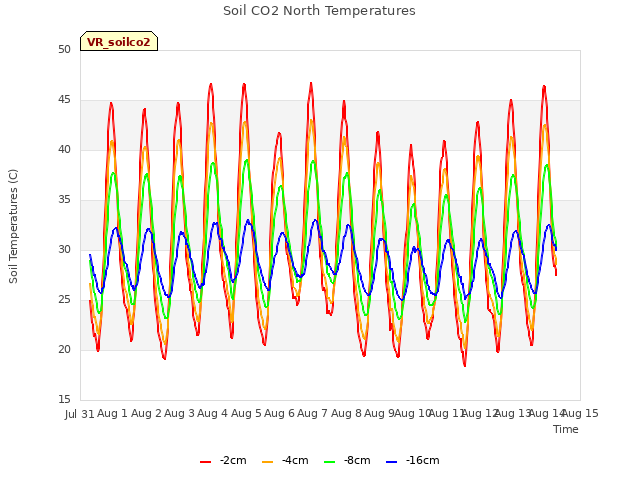Click the green -8cm legend swatch

coord(329,462)
